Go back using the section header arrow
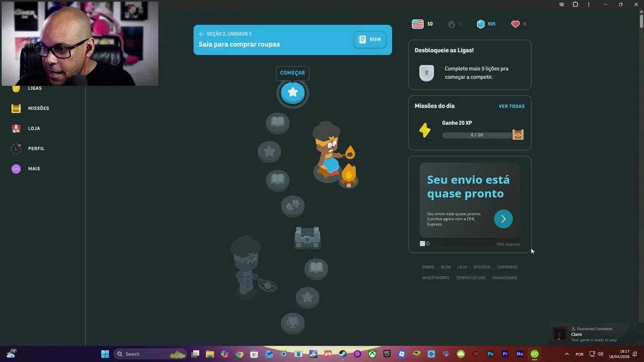Viewport: 644px width, 362px height. click(x=201, y=34)
